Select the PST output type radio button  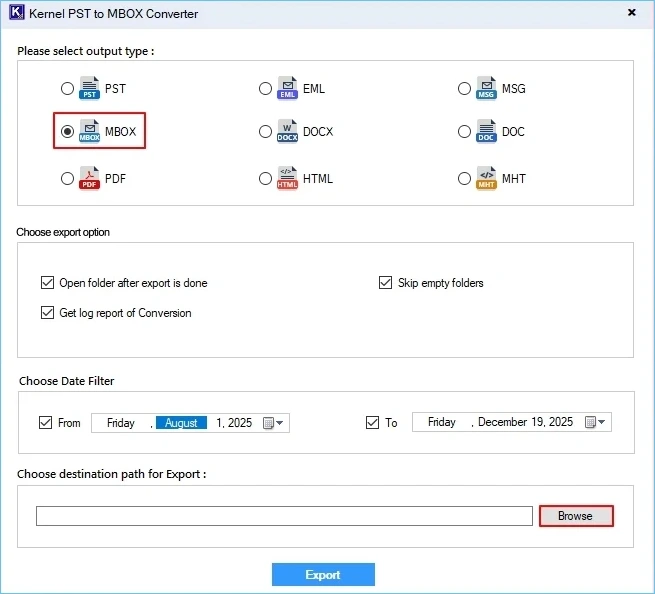tap(67, 89)
